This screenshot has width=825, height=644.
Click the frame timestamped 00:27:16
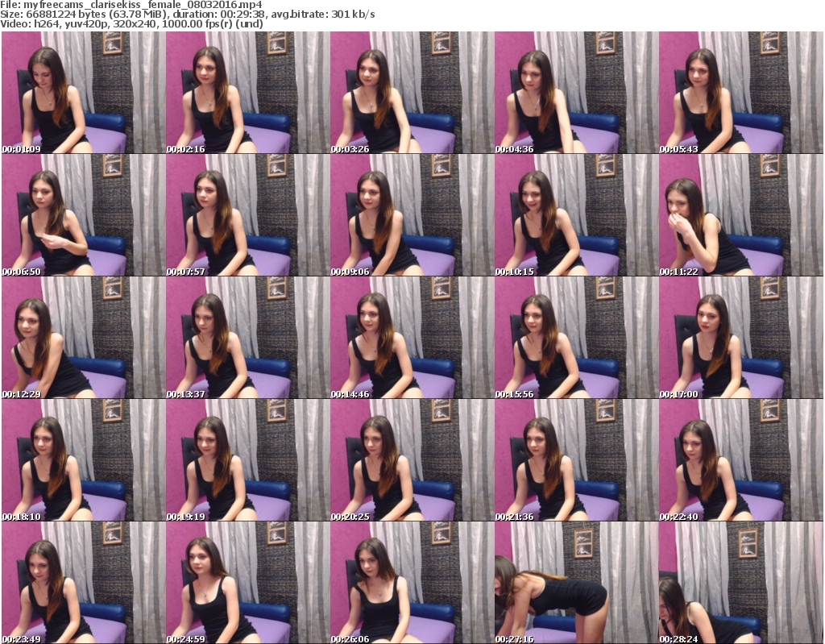click(x=576, y=584)
